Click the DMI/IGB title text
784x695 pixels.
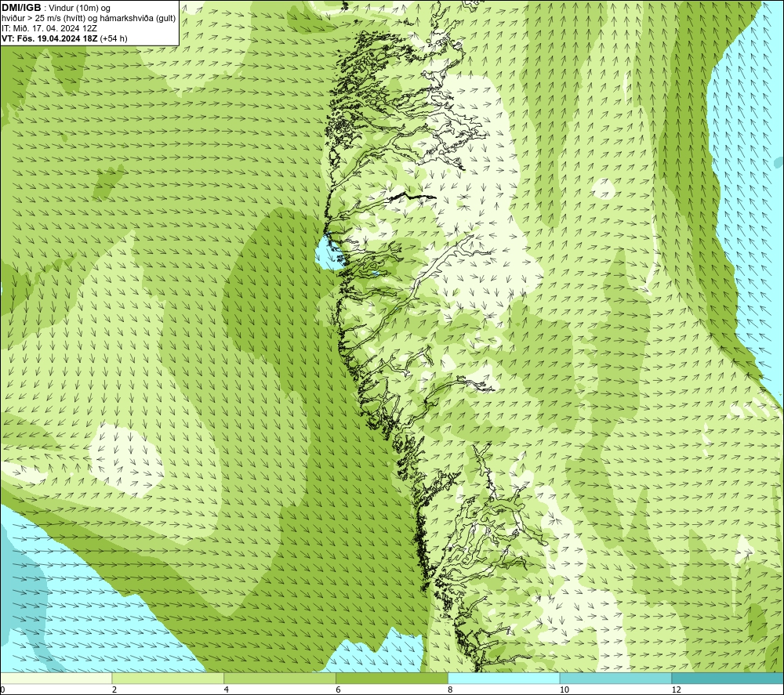pos(21,8)
